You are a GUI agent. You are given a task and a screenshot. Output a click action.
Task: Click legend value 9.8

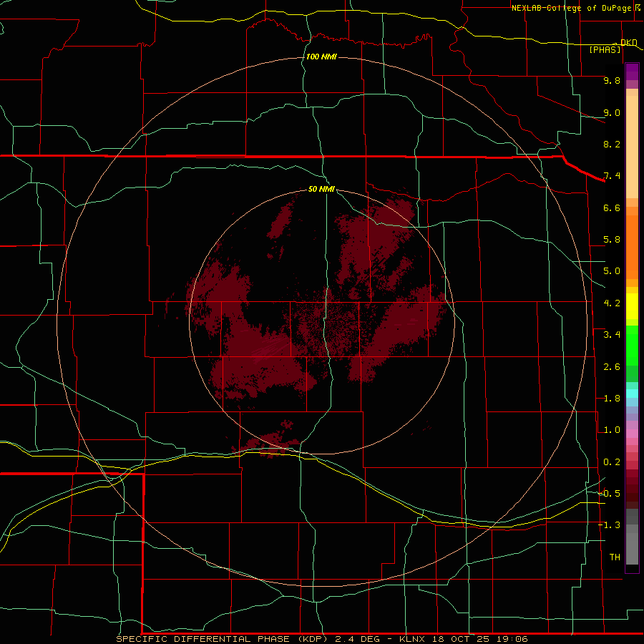pos(612,80)
